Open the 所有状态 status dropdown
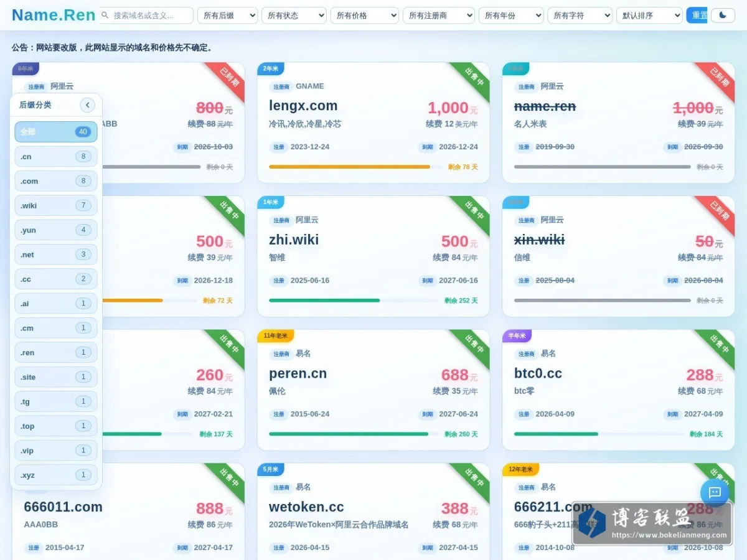 pyautogui.click(x=294, y=16)
